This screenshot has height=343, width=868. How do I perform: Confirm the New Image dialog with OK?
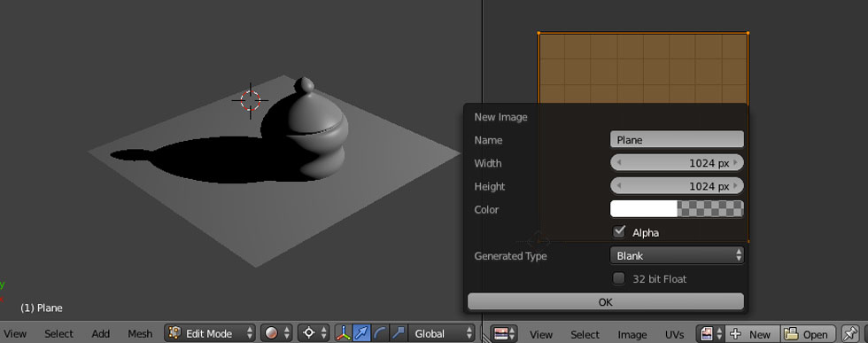pyautogui.click(x=606, y=302)
